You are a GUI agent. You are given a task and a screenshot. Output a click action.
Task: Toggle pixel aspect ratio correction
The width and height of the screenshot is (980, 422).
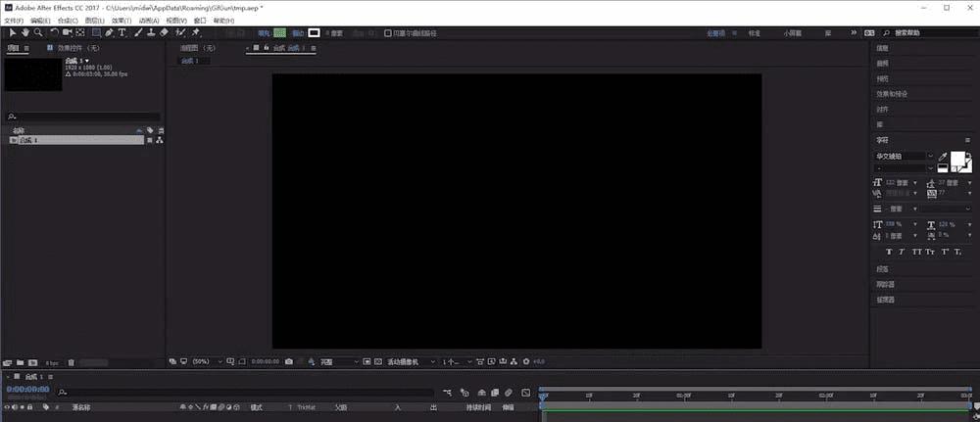click(480, 361)
